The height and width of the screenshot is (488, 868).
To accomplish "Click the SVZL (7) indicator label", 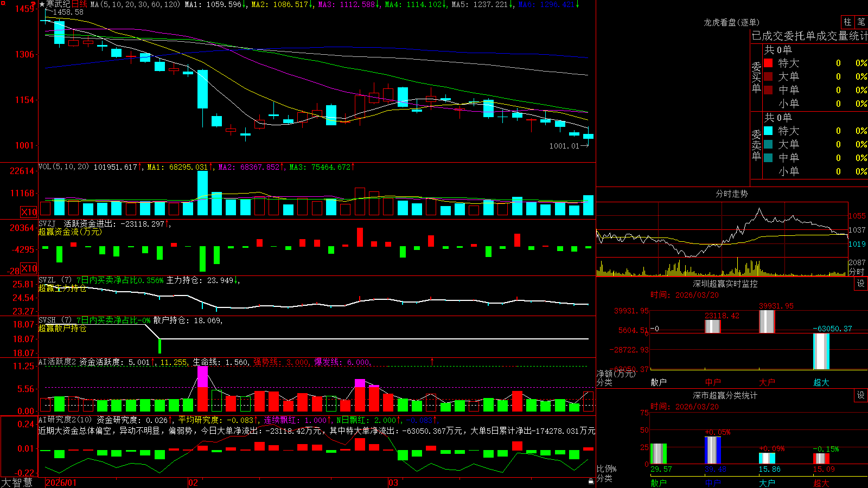I will coord(55,280).
